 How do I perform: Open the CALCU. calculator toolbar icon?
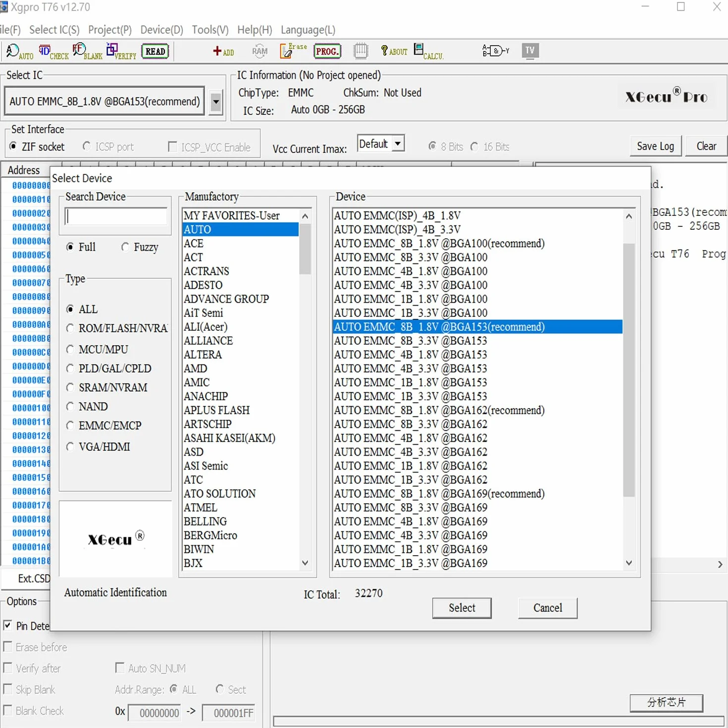(x=428, y=52)
